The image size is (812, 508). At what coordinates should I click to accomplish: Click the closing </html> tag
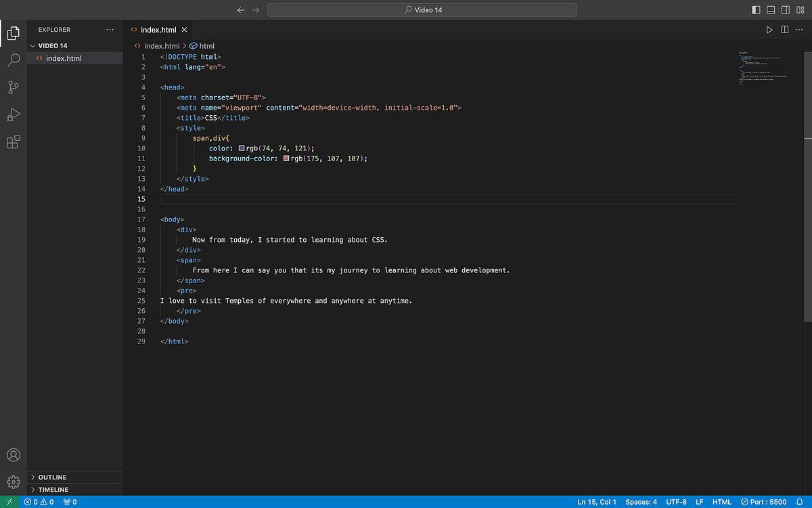tap(175, 341)
